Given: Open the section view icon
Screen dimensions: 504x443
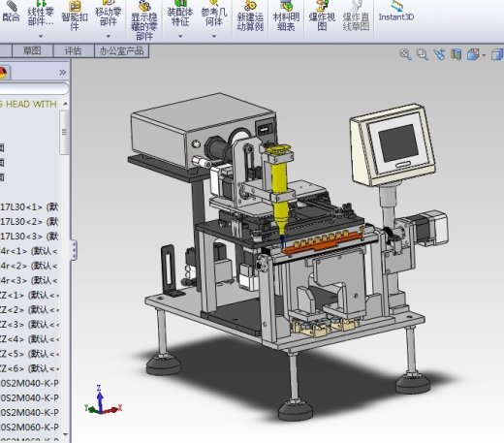Looking at the screenshot, I should pyautogui.click(x=456, y=54).
